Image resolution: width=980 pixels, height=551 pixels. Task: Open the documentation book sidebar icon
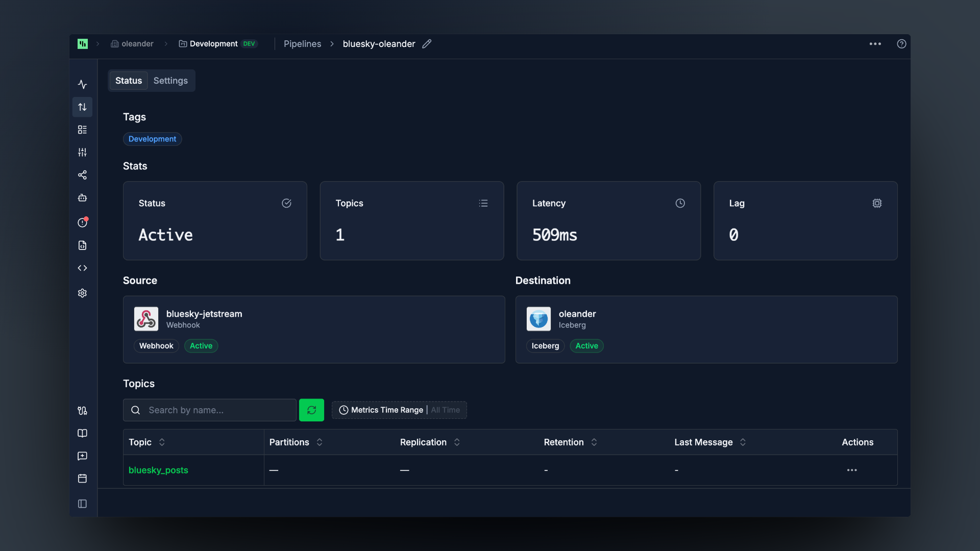coord(82,433)
